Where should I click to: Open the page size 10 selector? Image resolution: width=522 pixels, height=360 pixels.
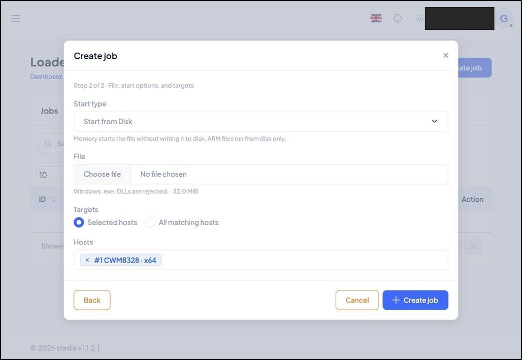(50, 175)
